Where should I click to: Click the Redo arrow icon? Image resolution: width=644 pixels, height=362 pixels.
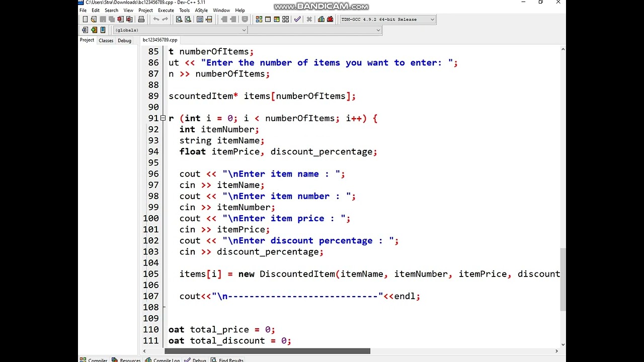[165, 19]
